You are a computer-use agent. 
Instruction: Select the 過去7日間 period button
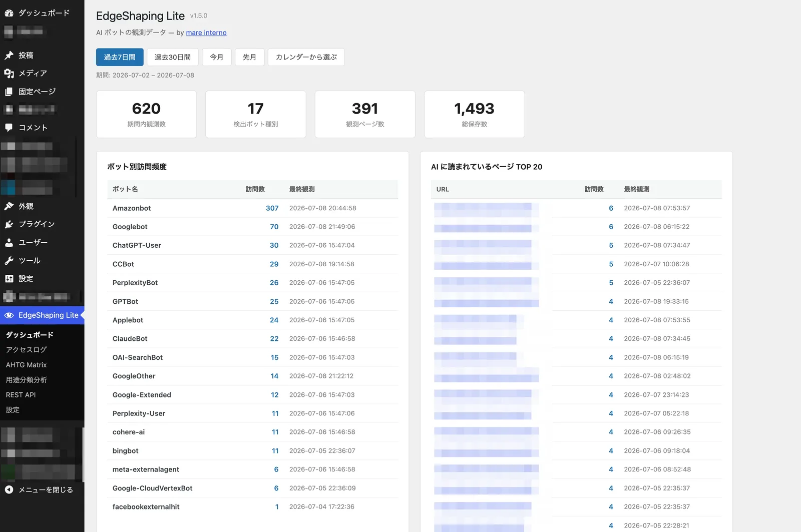click(120, 57)
